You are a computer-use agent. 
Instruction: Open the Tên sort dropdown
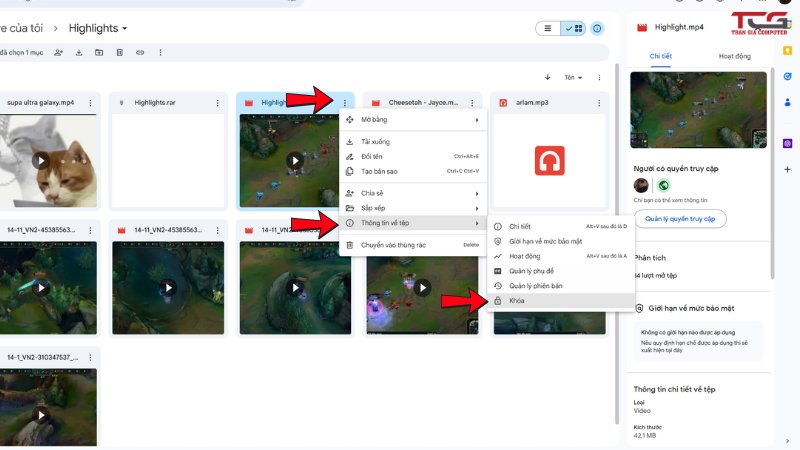(573, 78)
